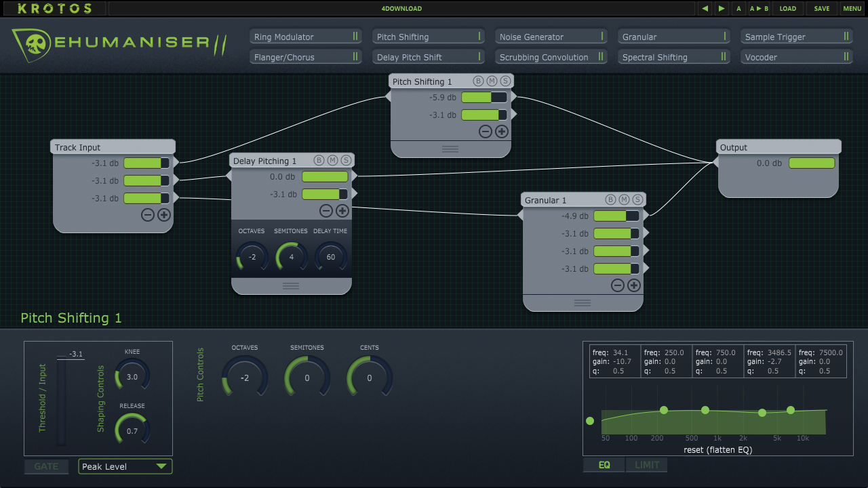This screenshot has width=868, height=488.
Task: Click plus icon on Granular 1 node
Action: pyautogui.click(x=633, y=285)
